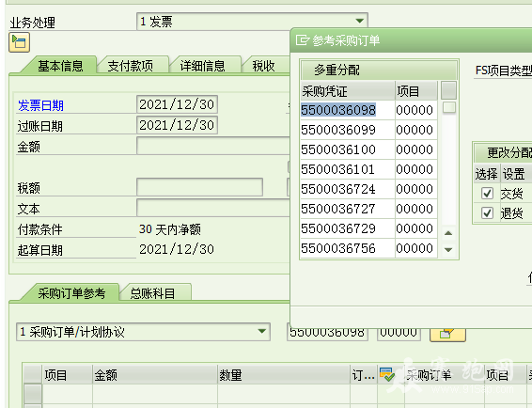The image size is (532, 408).
Task: Switch to the 总账科目 tab
Action: [152, 293]
